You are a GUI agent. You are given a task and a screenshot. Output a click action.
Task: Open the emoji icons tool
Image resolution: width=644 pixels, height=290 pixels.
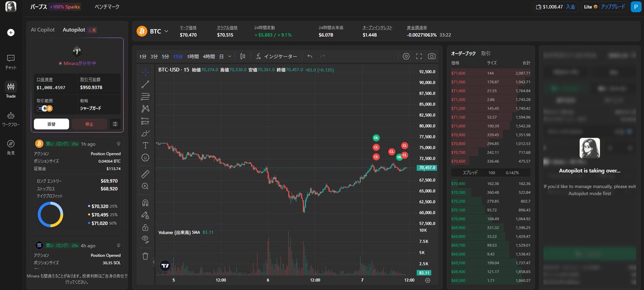click(145, 158)
